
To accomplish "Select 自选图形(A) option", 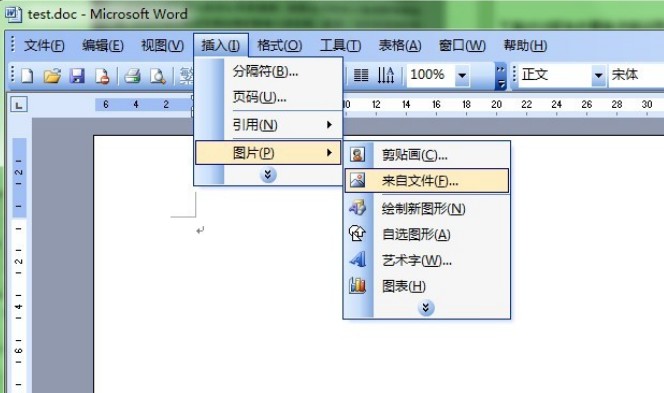I will click(x=426, y=234).
